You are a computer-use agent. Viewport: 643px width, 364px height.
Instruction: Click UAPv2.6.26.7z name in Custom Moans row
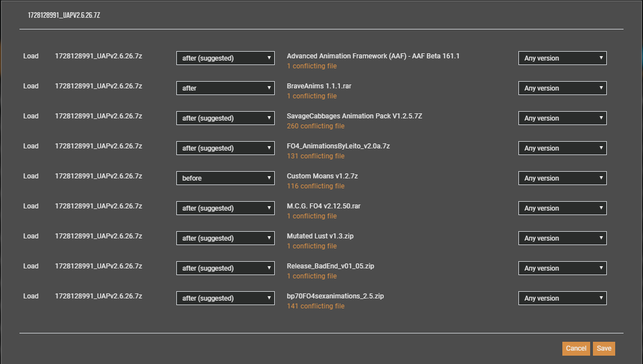coord(98,176)
